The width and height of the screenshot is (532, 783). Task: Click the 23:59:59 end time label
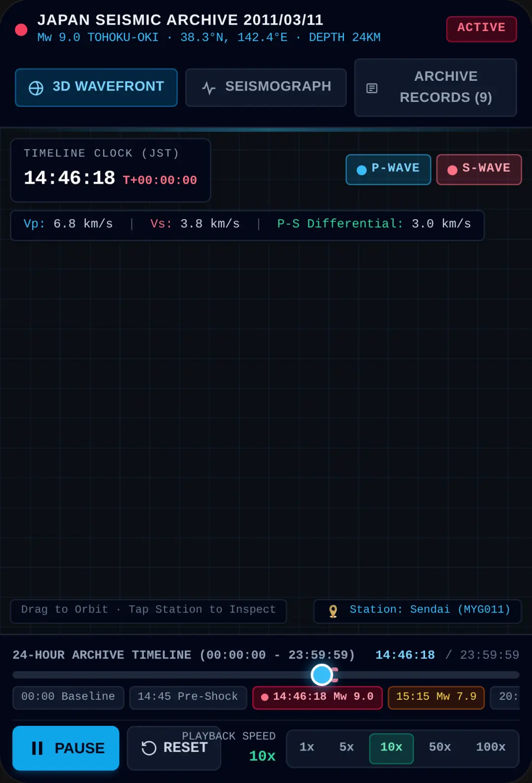click(x=489, y=655)
